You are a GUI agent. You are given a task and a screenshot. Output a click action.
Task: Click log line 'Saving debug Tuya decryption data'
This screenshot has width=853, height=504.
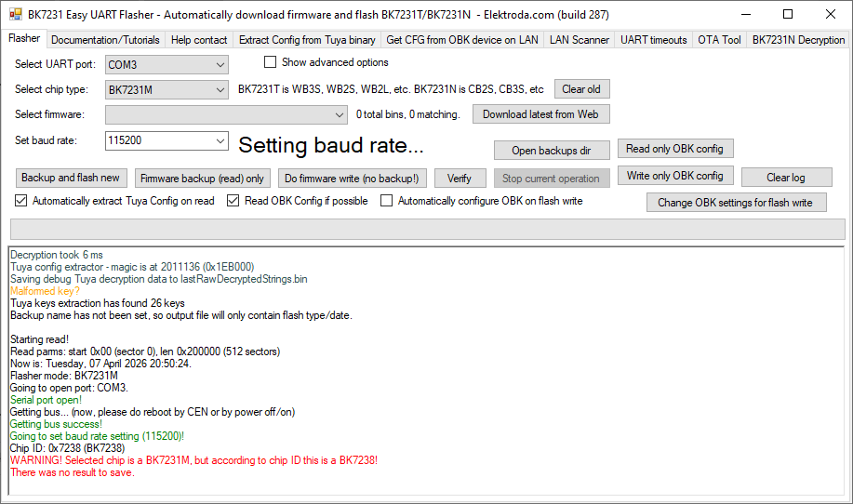coord(159,279)
